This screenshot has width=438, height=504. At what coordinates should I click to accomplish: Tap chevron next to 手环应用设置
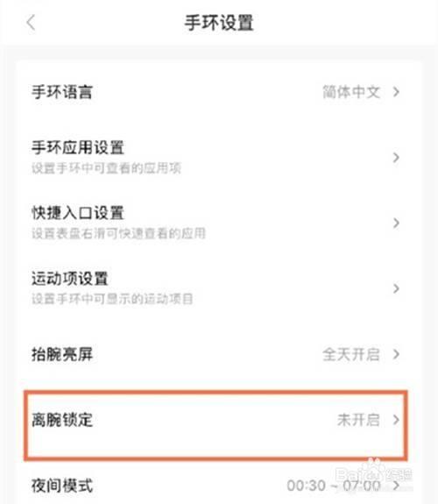pos(396,158)
